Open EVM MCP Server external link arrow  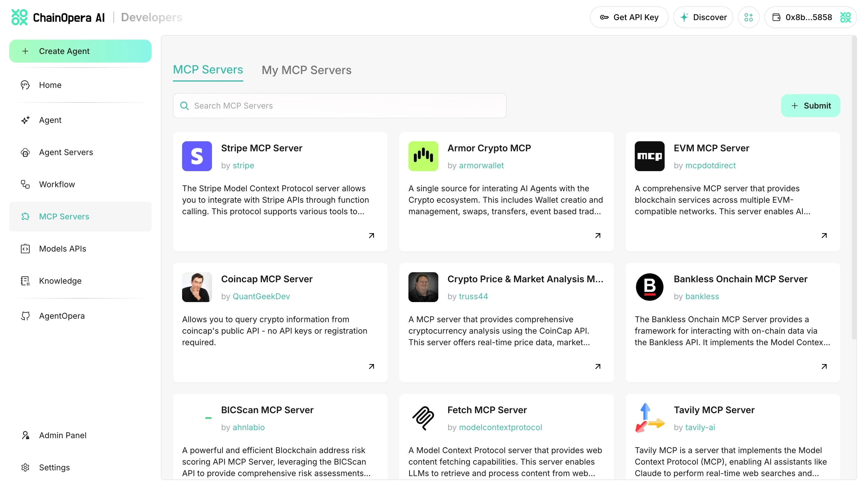pyautogui.click(x=824, y=235)
